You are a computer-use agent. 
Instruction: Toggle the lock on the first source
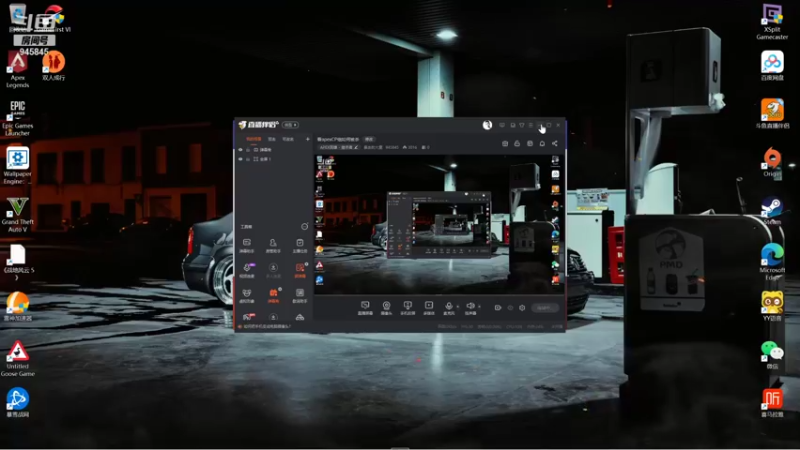point(248,150)
